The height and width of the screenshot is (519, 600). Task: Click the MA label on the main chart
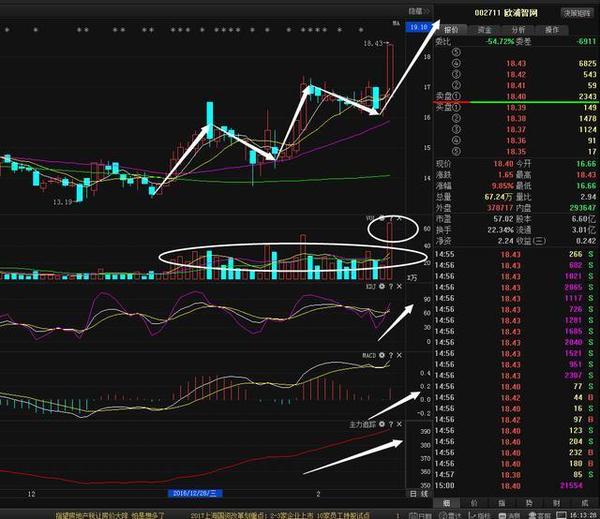[396, 24]
